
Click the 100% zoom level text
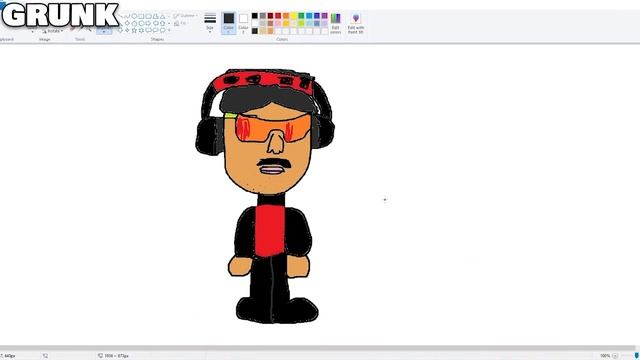coord(605,356)
